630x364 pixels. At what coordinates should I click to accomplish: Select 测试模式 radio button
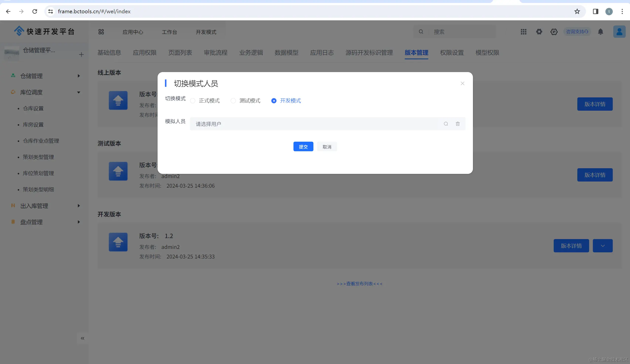tap(233, 101)
